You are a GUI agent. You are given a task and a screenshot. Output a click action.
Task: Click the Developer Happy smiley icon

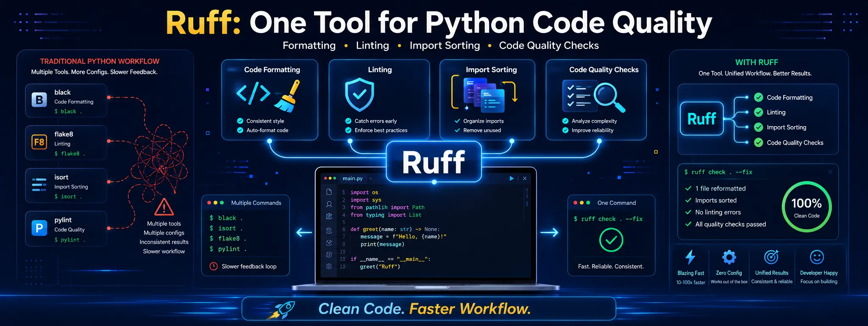click(x=817, y=257)
